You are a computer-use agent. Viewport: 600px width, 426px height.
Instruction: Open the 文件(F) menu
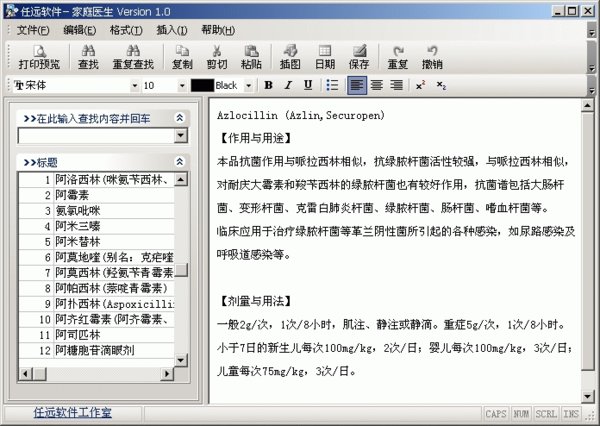[x=33, y=29]
